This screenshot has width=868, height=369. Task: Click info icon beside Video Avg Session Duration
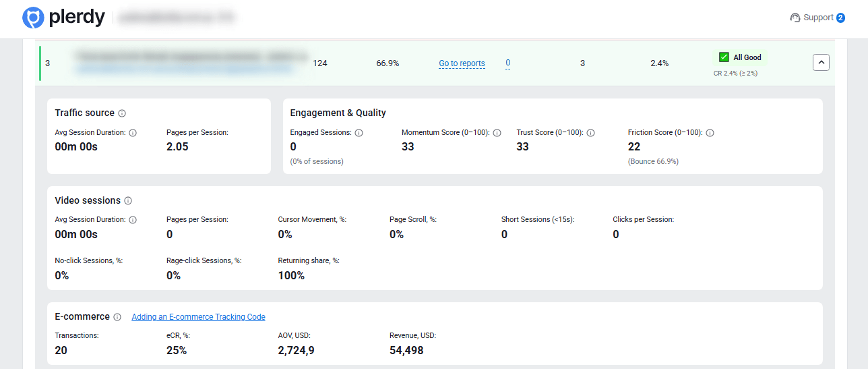click(133, 220)
